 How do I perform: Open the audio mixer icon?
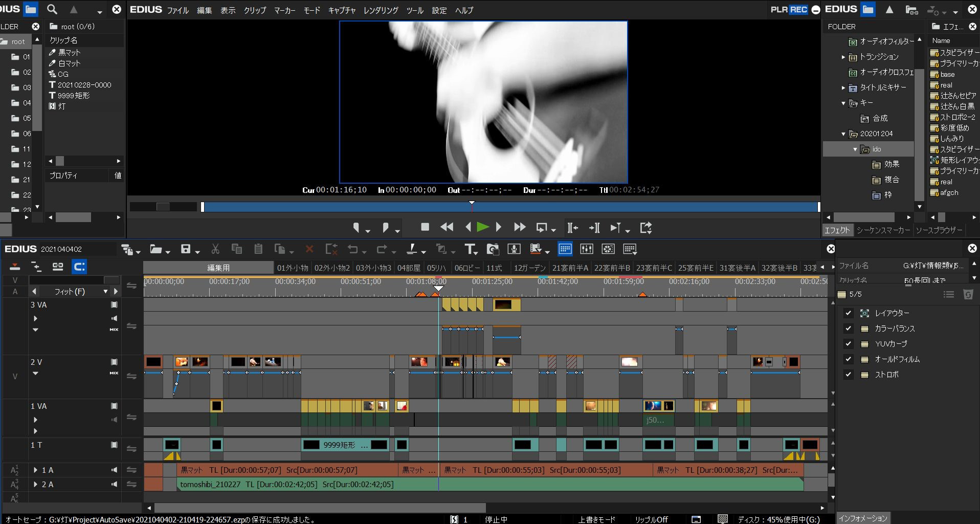[587, 249]
